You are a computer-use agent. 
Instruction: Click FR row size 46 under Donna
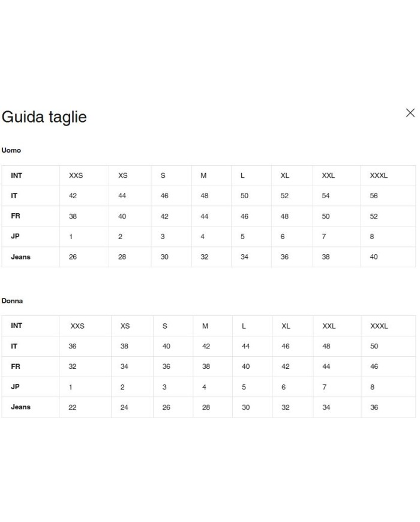pos(374,366)
